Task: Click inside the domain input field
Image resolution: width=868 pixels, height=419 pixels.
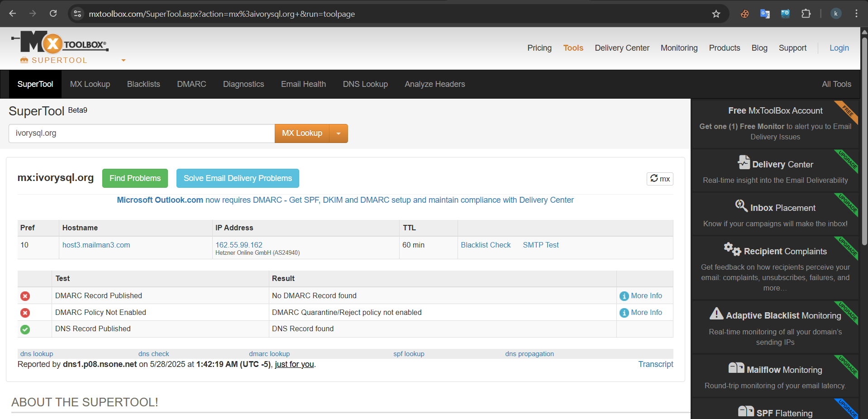Action: point(141,133)
